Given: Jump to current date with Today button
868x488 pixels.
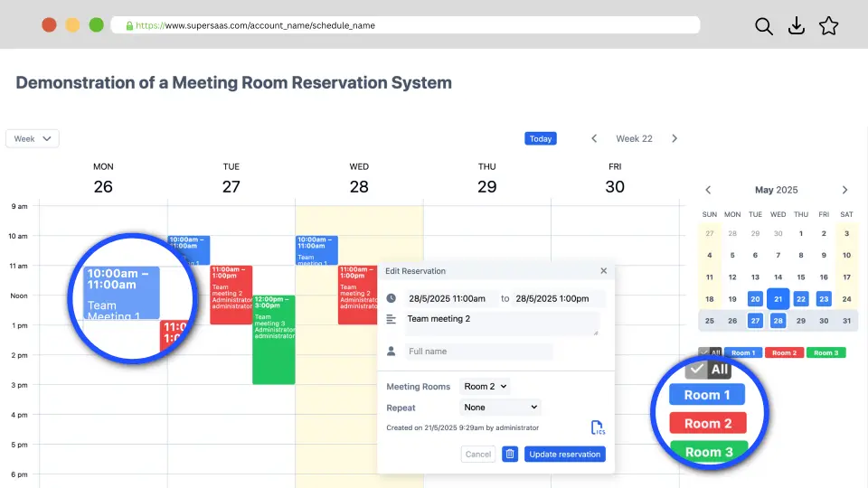Looking at the screenshot, I should click(x=541, y=138).
